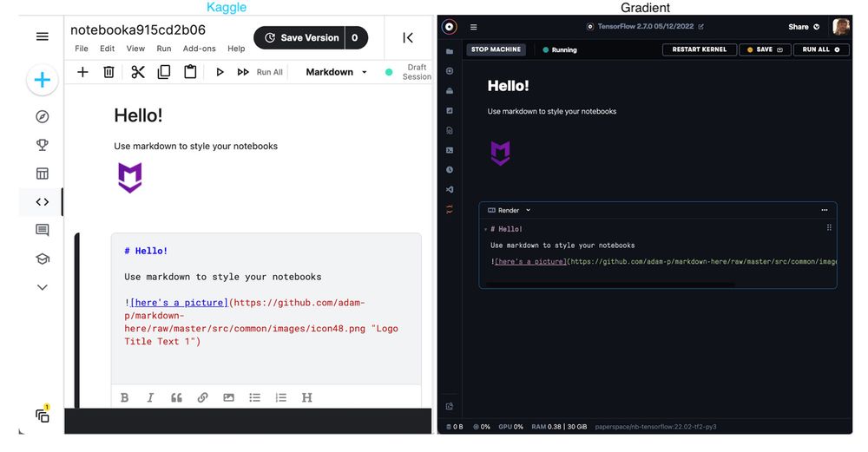This screenshot has height=452, width=868.
Task: Click the scissors cut cell icon
Action: pyautogui.click(x=138, y=72)
